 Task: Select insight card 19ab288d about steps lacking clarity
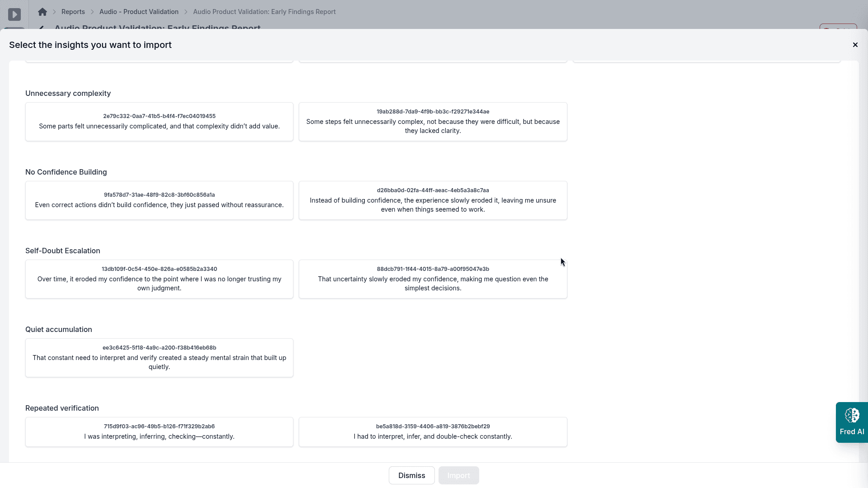pyautogui.click(x=433, y=122)
